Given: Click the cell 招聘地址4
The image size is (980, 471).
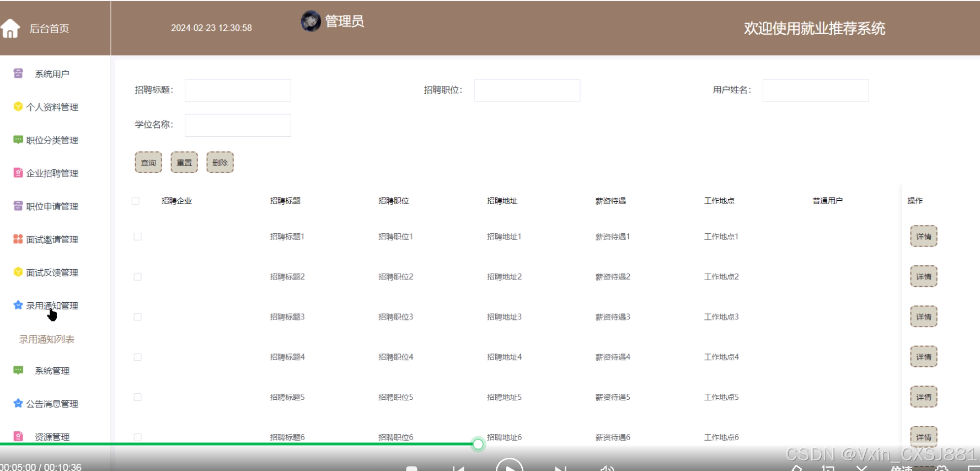Looking at the screenshot, I should pyautogui.click(x=504, y=357).
